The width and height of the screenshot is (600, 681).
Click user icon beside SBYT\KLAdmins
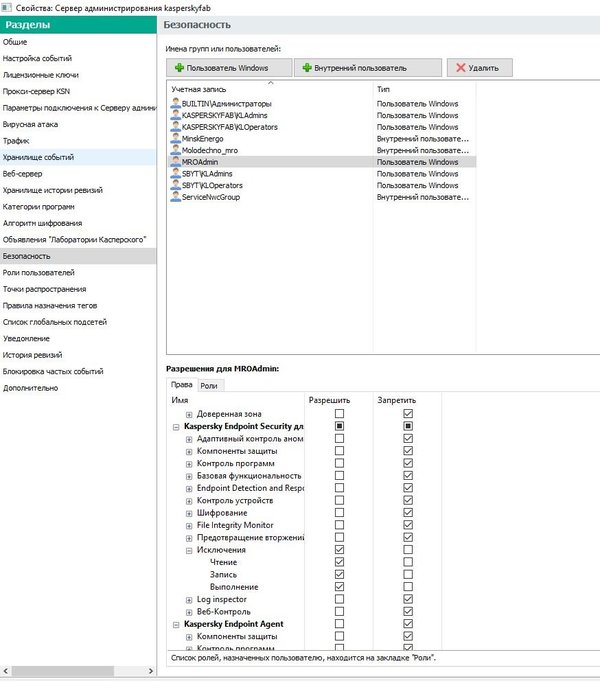[176, 173]
